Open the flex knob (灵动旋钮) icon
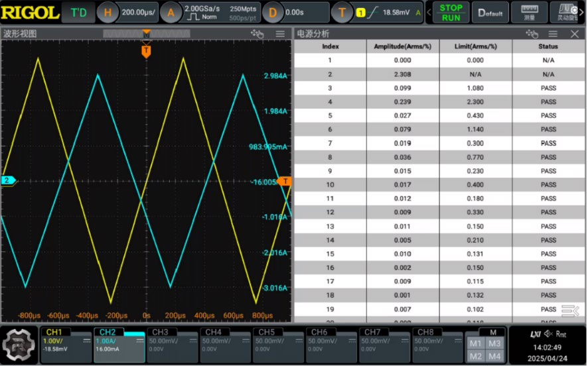The width and height of the screenshot is (588, 366). tap(567, 13)
